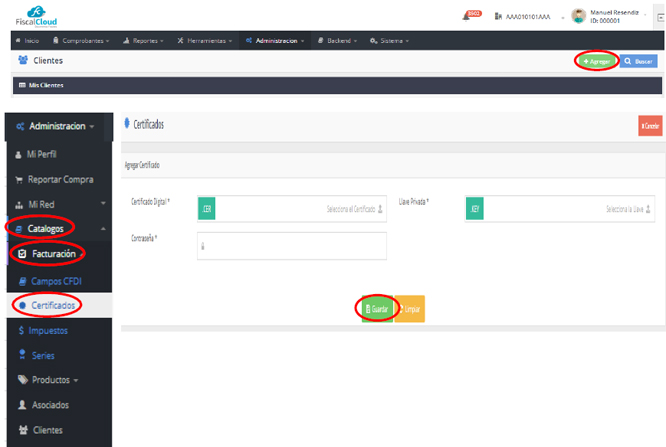The width and height of the screenshot is (666, 447).
Task: Open the Comprobantes menu
Action: [81, 41]
